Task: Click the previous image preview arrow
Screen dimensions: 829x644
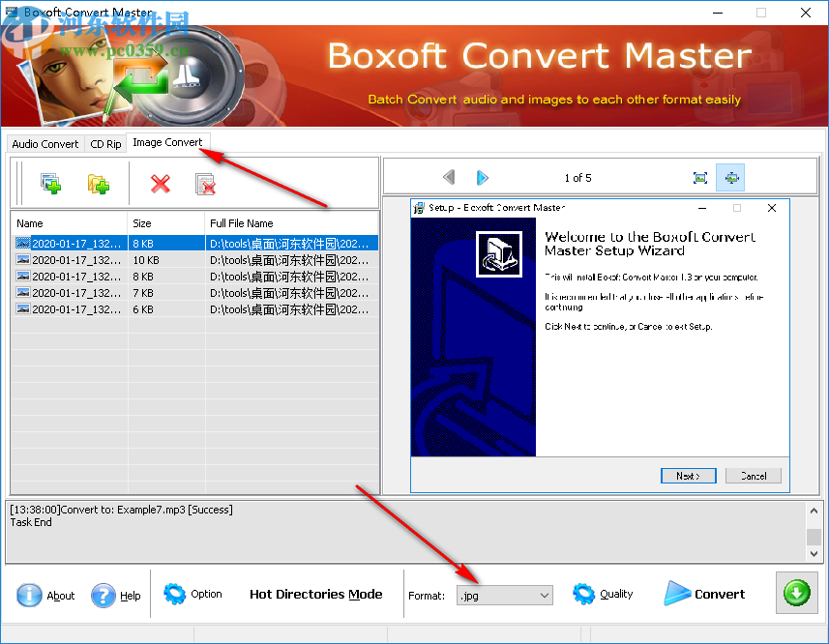Action: click(x=449, y=177)
